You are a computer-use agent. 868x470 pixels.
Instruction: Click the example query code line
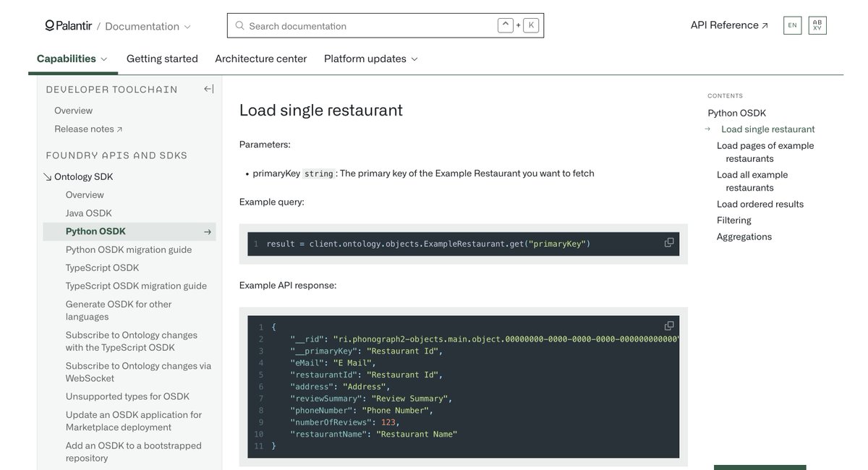point(428,244)
